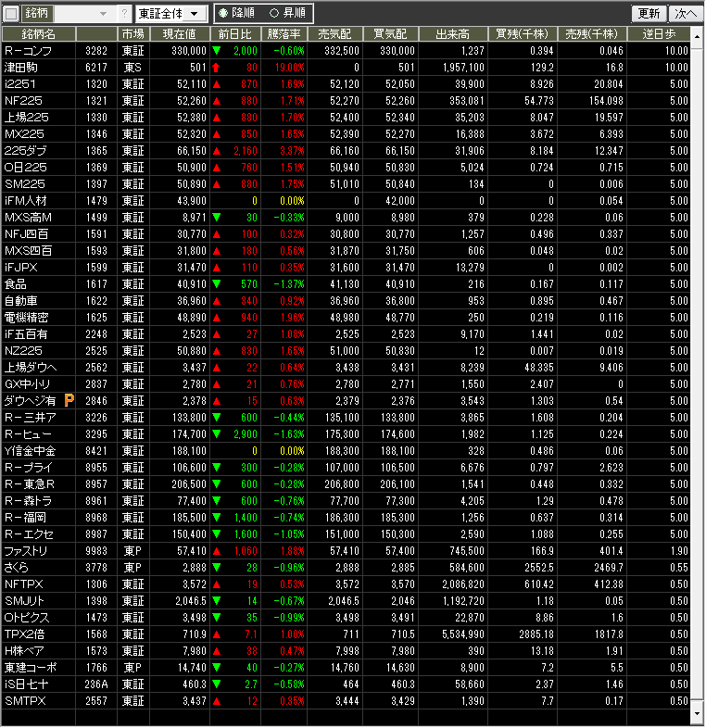Image resolution: width=706 pixels, height=728 pixels.
Task: Click the help question mark icon
Action: (125, 14)
